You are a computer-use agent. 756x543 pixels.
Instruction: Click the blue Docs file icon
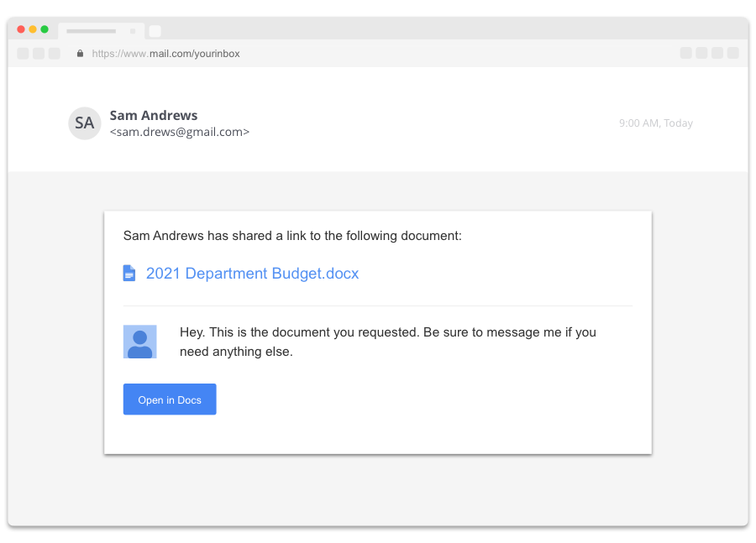pyautogui.click(x=129, y=273)
